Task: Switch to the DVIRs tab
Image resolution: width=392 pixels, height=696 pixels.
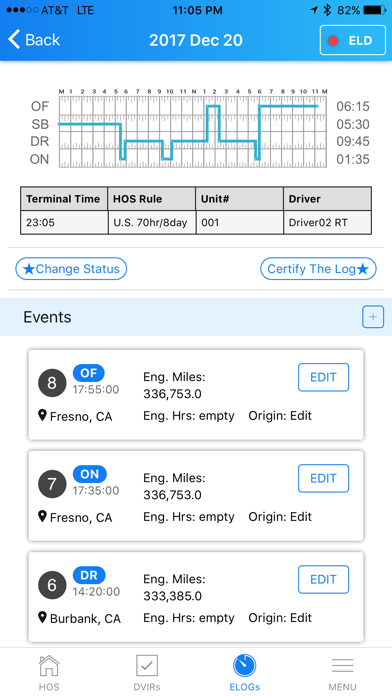Action: 147,673
